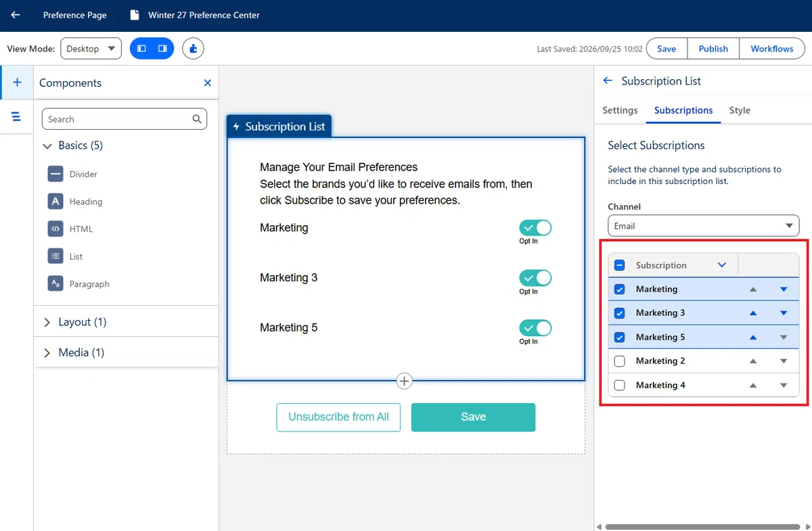Image resolution: width=812 pixels, height=531 pixels.
Task: Click the Components search field
Action: (125, 119)
